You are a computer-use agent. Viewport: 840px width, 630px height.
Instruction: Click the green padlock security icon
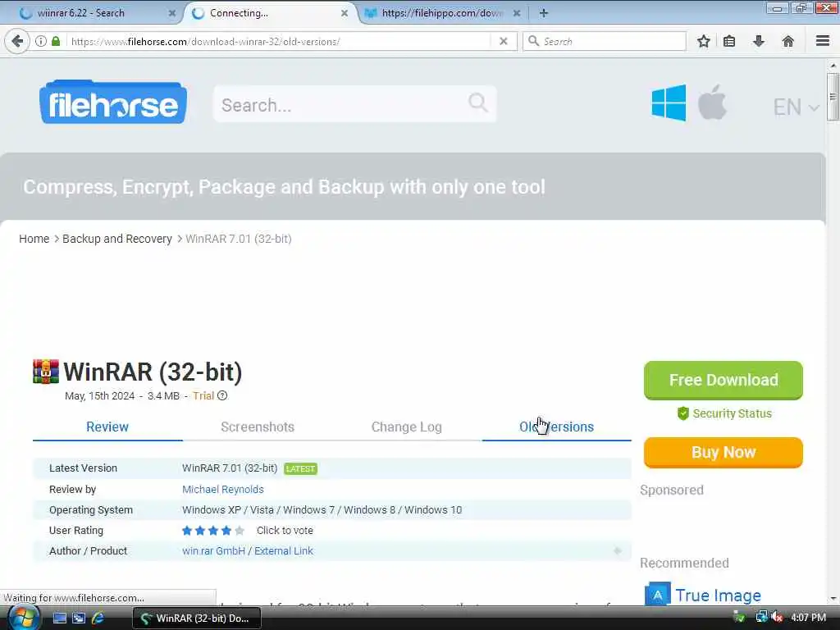pyautogui.click(x=56, y=41)
